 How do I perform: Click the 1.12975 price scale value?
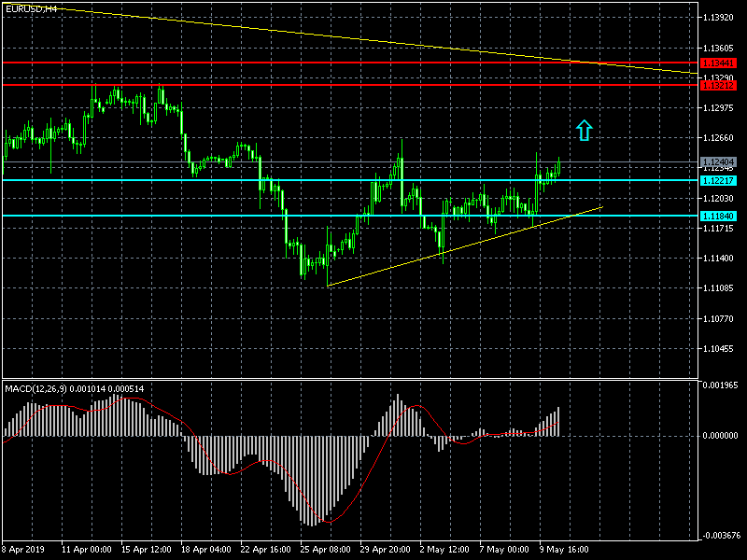point(718,108)
